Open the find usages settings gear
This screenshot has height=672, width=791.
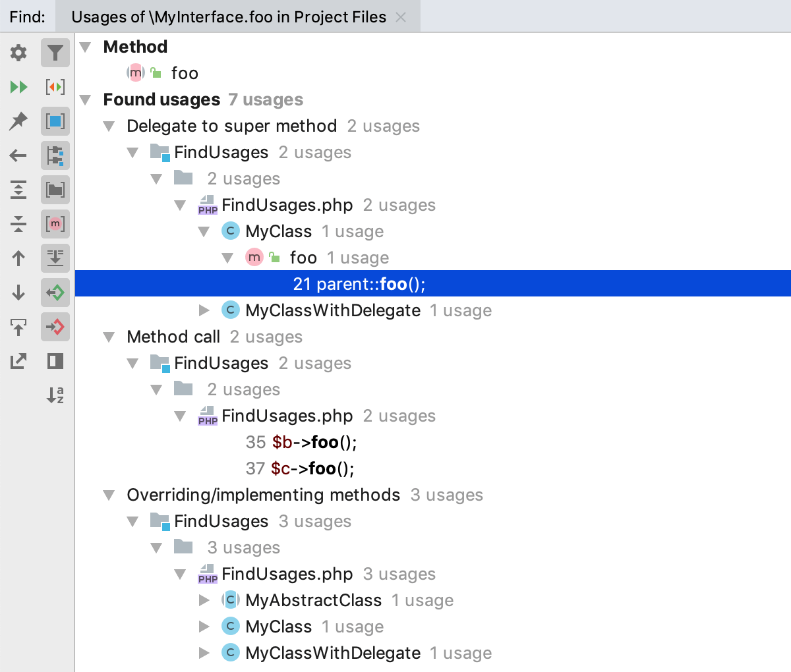pyautogui.click(x=18, y=53)
